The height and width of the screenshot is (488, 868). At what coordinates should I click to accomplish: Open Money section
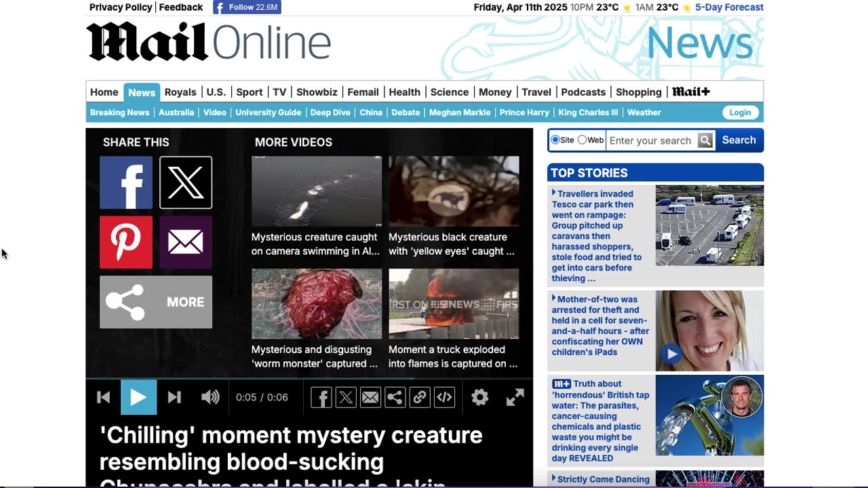(x=495, y=92)
